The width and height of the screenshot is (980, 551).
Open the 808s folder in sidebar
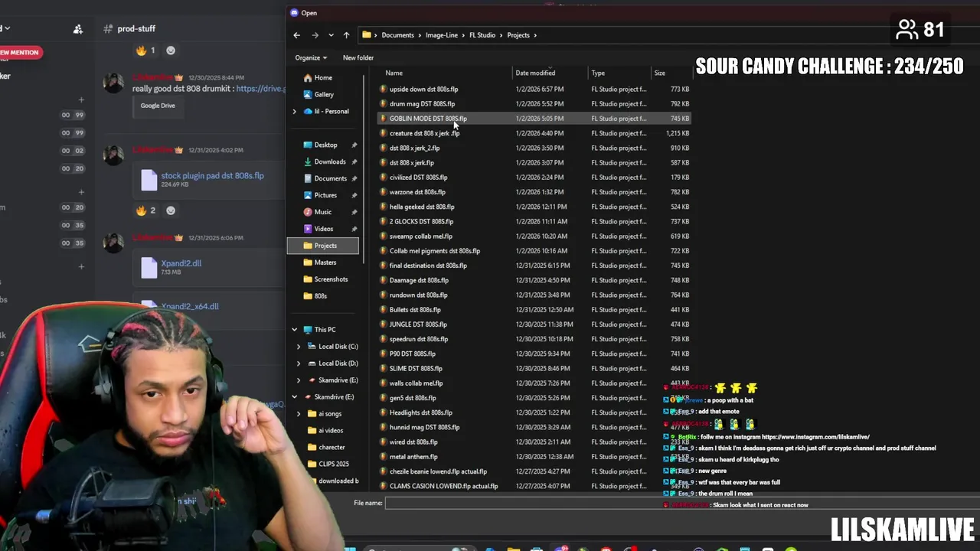point(315,296)
